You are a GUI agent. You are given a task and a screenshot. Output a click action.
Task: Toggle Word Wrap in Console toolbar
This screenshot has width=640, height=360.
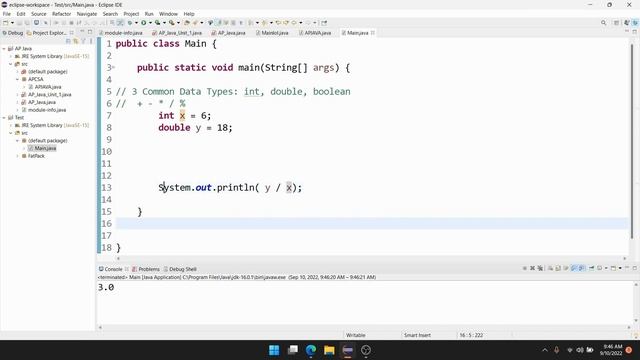click(x=566, y=268)
